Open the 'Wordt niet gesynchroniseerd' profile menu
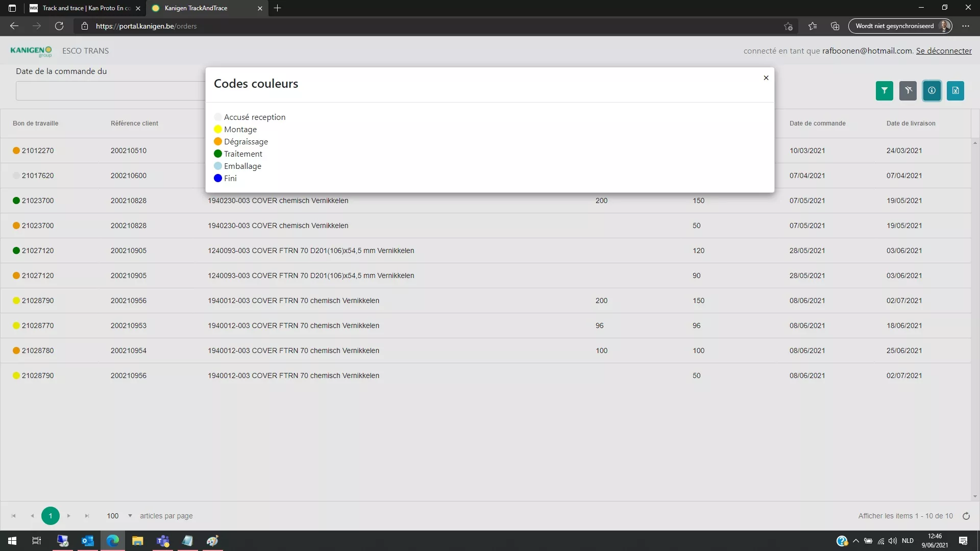This screenshot has width=980, height=551. pyautogui.click(x=899, y=26)
